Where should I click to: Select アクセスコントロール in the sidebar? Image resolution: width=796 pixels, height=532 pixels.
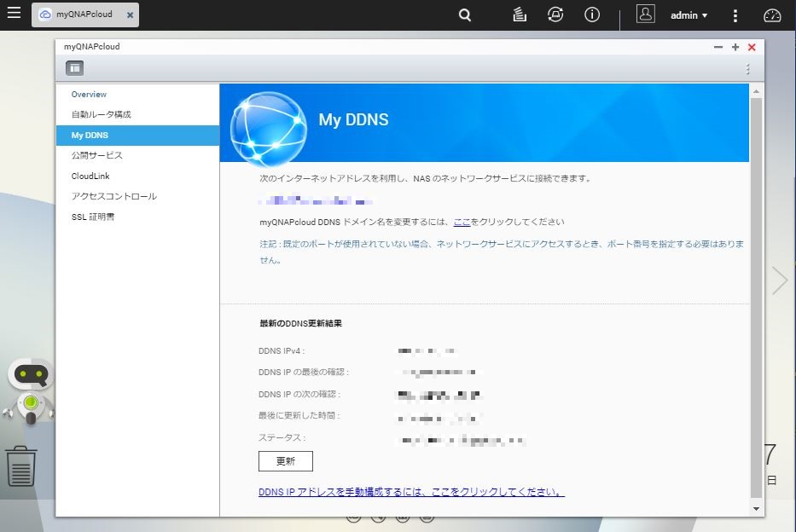pos(137,196)
